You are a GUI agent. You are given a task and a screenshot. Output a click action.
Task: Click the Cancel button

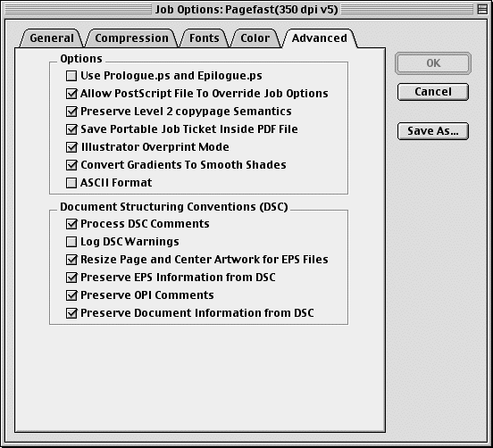(x=433, y=92)
